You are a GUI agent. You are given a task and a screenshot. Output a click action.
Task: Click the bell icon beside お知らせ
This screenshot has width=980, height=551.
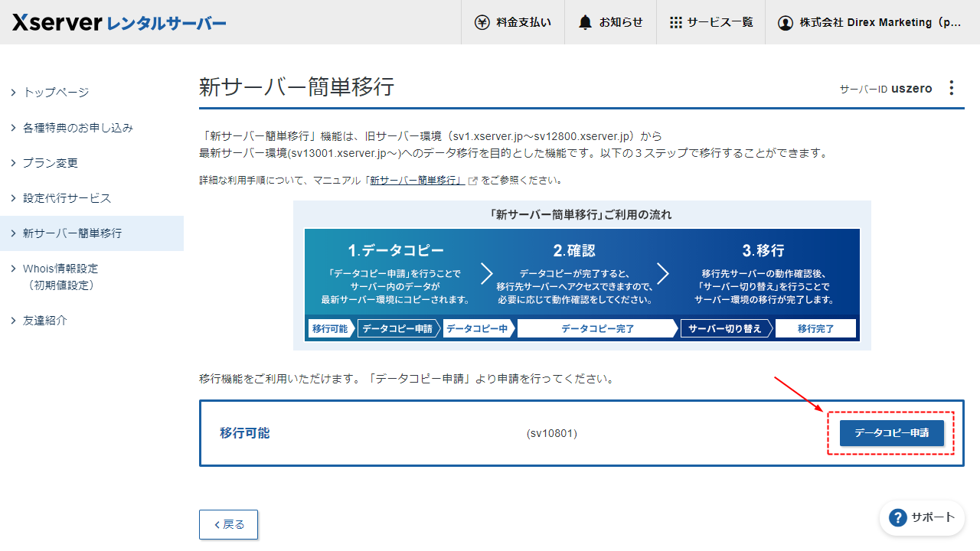[x=586, y=22]
